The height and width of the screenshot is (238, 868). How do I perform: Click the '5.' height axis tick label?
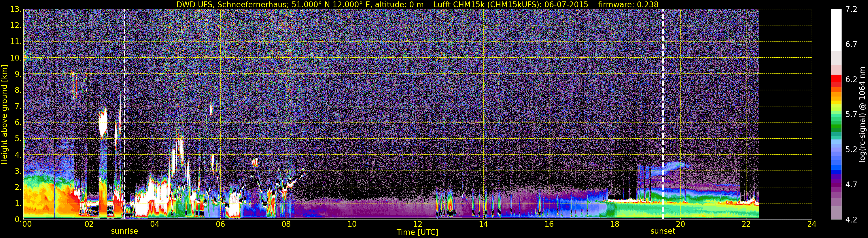coord(18,139)
